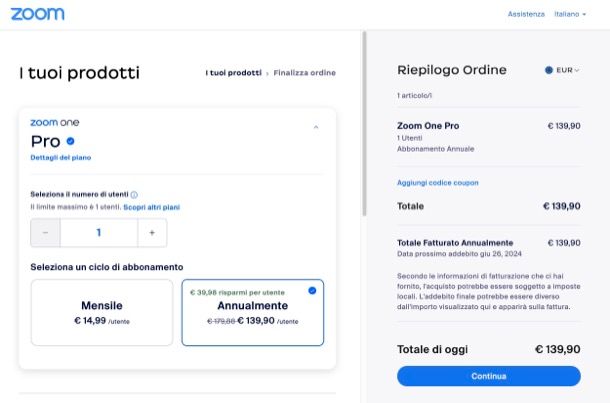Decrease user count with minus button
610x403 pixels.
pos(46,233)
